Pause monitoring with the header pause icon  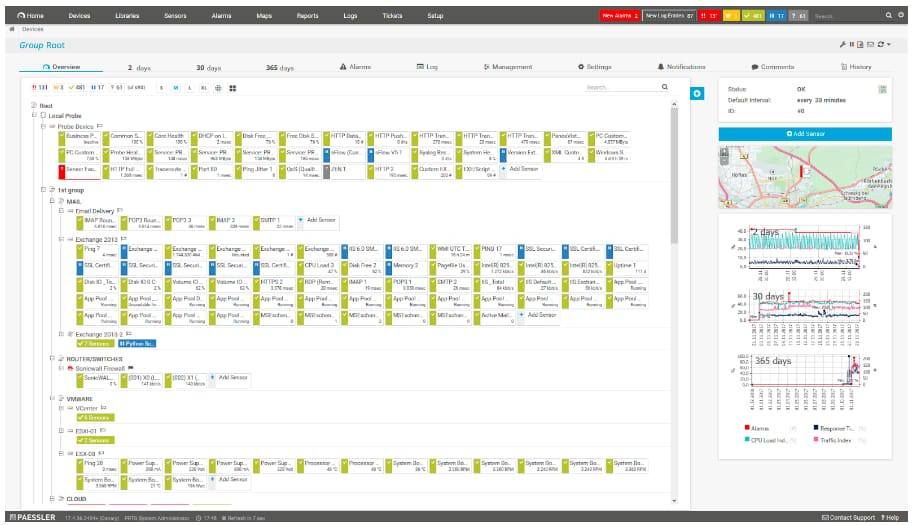[x=851, y=44]
